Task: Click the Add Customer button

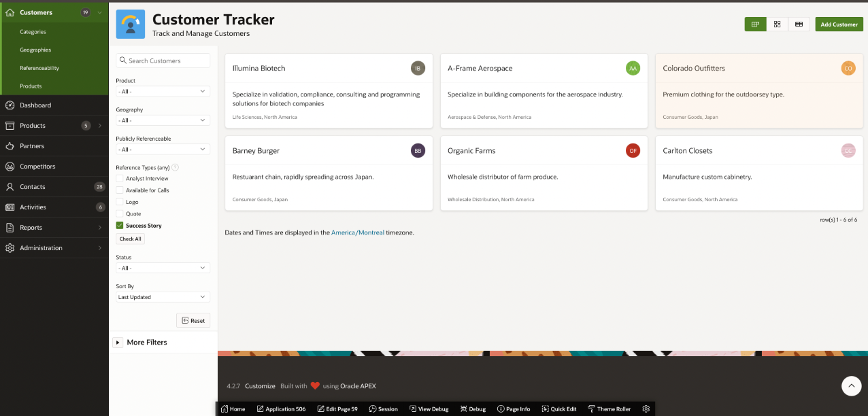Action: [x=839, y=24]
